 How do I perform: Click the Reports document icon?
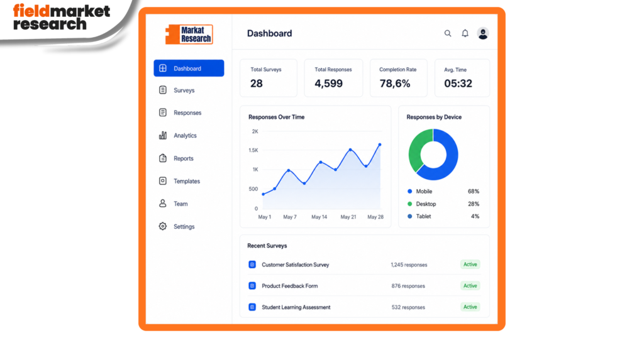163,158
